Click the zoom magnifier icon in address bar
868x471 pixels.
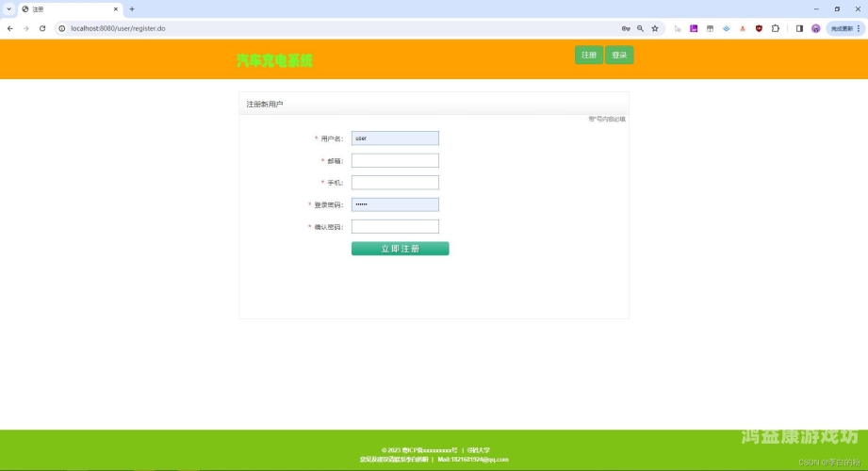[641, 28]
